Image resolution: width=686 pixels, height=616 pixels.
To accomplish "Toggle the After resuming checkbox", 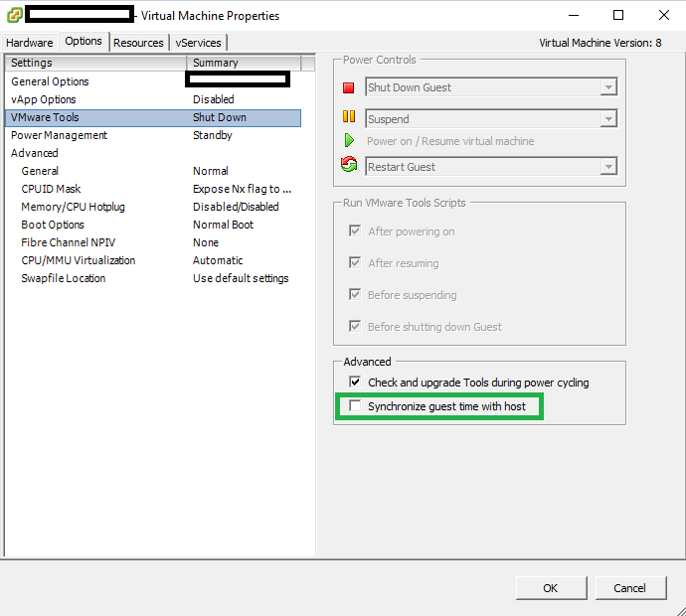I will (x=355, y=262).
